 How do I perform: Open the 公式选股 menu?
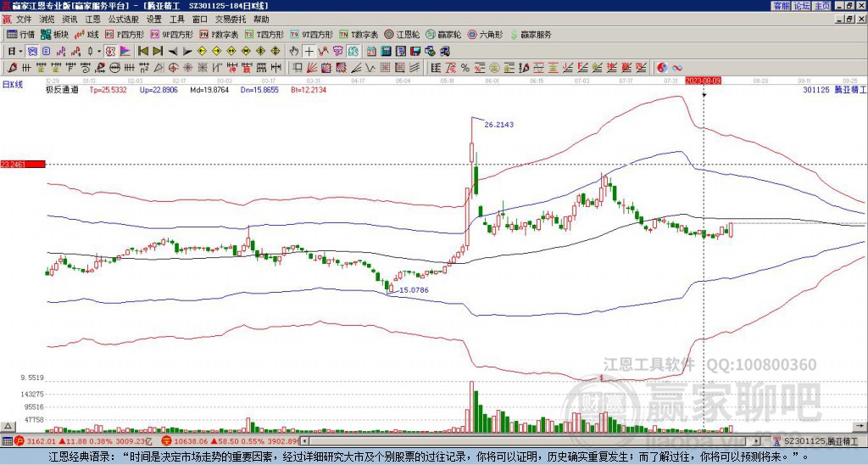(123, 20)
